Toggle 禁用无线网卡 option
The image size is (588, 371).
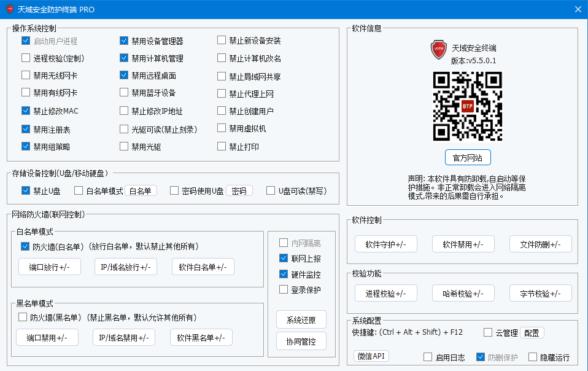[26, 76]
